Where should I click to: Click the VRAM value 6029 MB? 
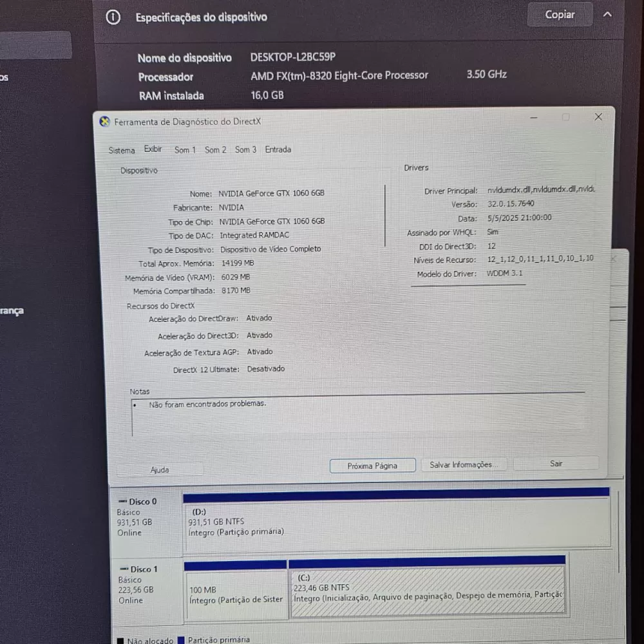click(235, 277)
